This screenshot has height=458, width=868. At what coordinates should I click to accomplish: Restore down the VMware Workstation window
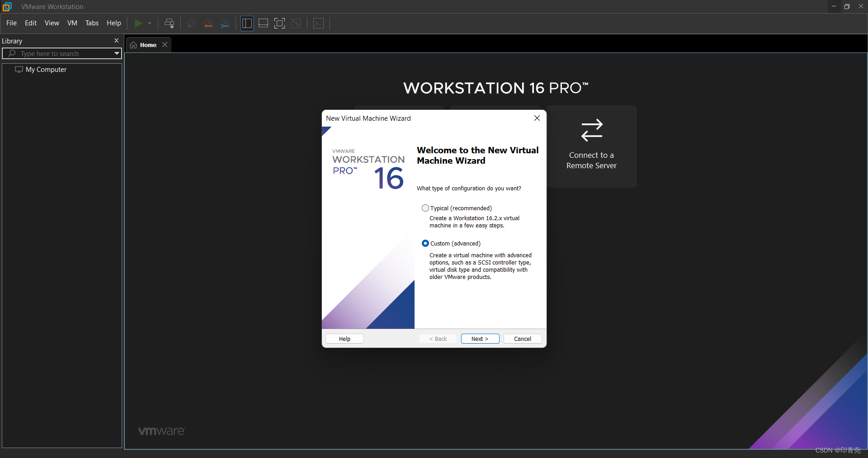(847, 6)
